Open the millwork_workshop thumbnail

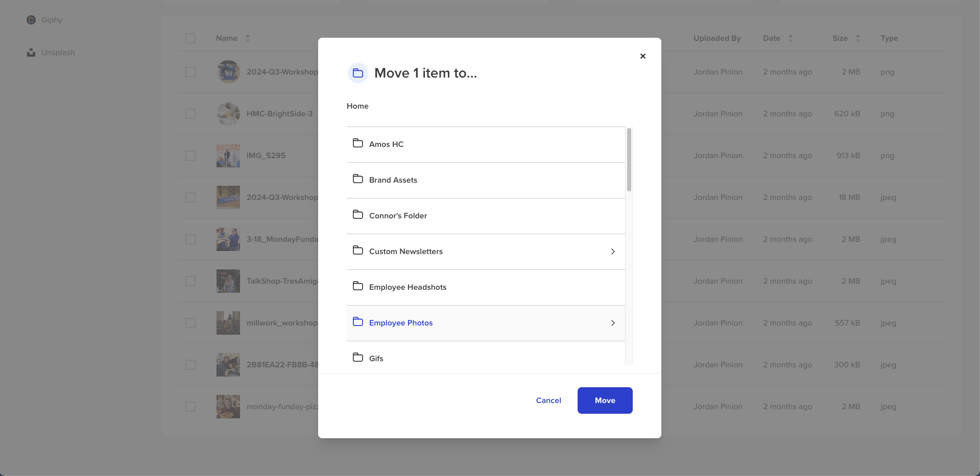(x=228, y=323)
